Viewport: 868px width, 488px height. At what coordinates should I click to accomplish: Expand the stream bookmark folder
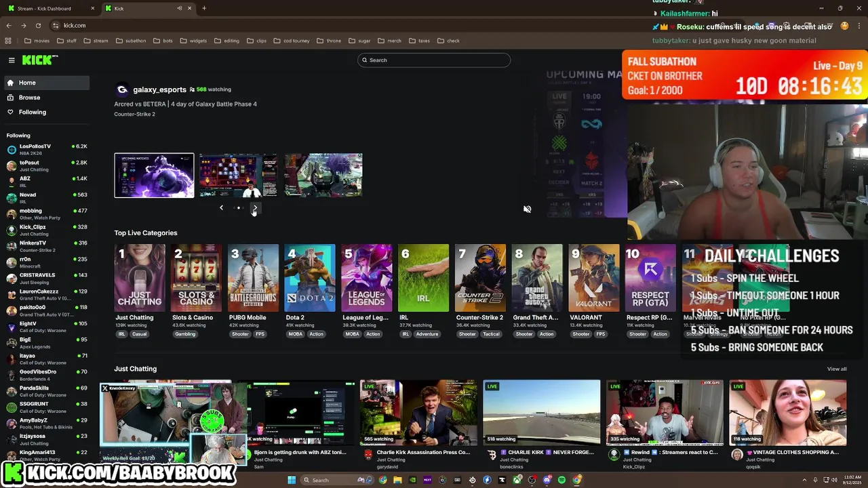[96, 41]
